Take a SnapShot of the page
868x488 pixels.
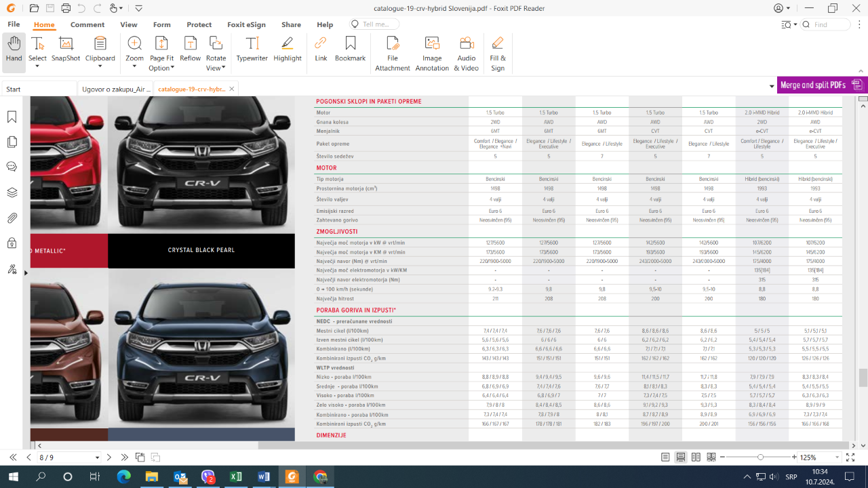tap(66, 49)
